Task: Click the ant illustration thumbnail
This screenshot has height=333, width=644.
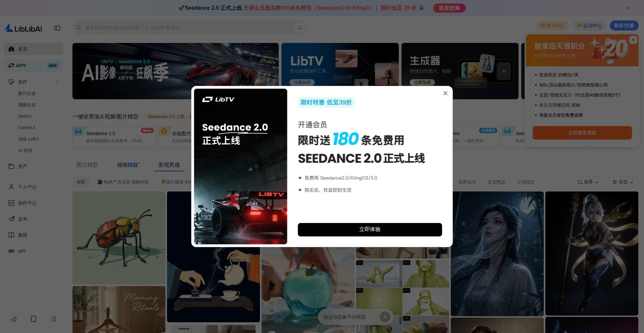Action: pyautogui.click(x=119, y=238)
